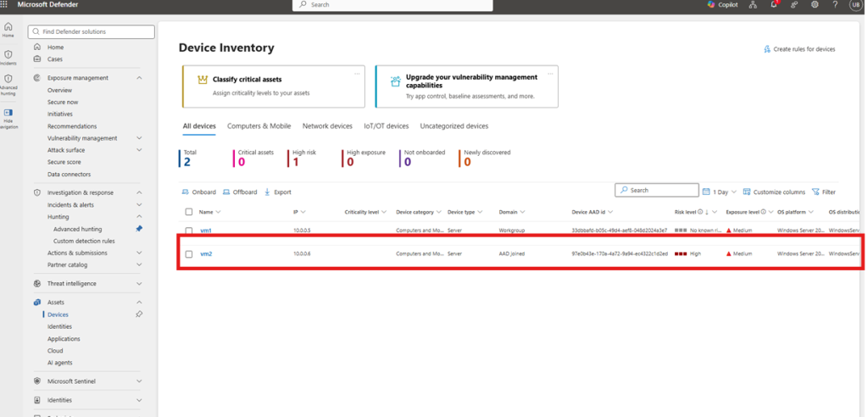
Task: Open Customize columns
Action: 774,192
